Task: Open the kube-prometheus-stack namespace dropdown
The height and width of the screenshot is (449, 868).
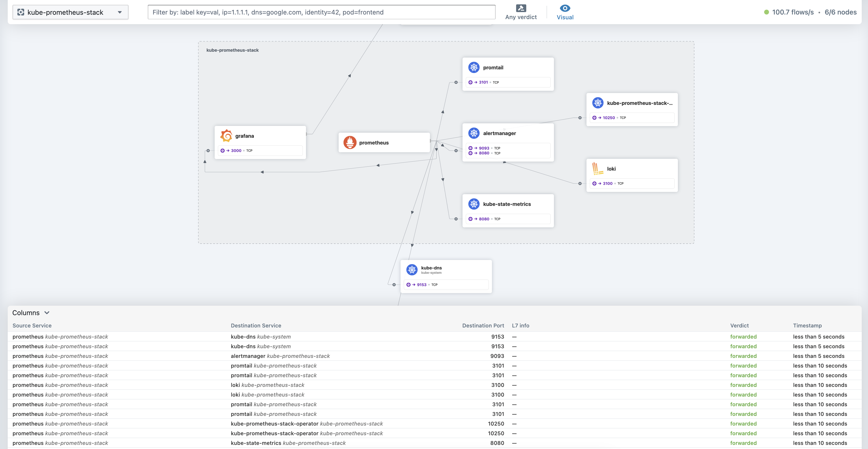Action: coord(71,12)
